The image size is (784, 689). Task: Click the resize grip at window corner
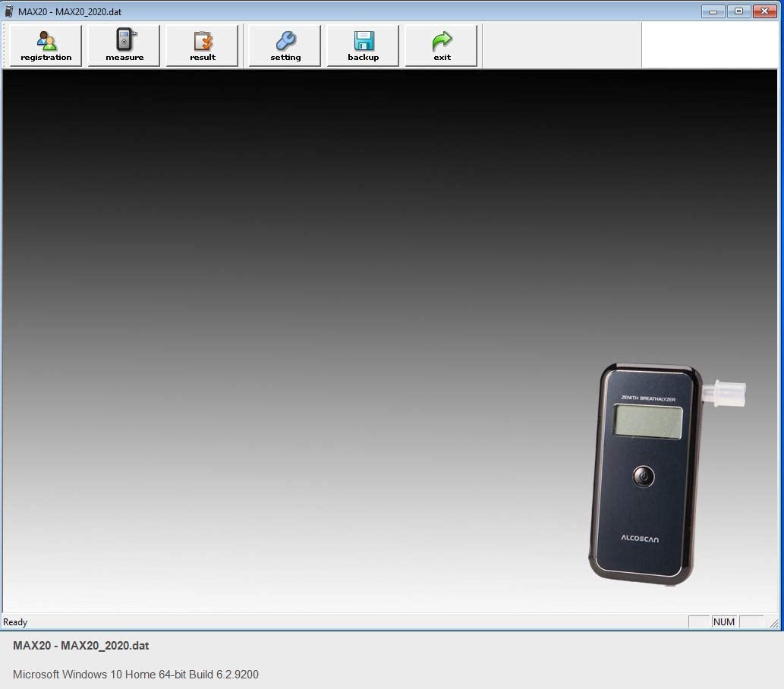[x=774, y=623]
